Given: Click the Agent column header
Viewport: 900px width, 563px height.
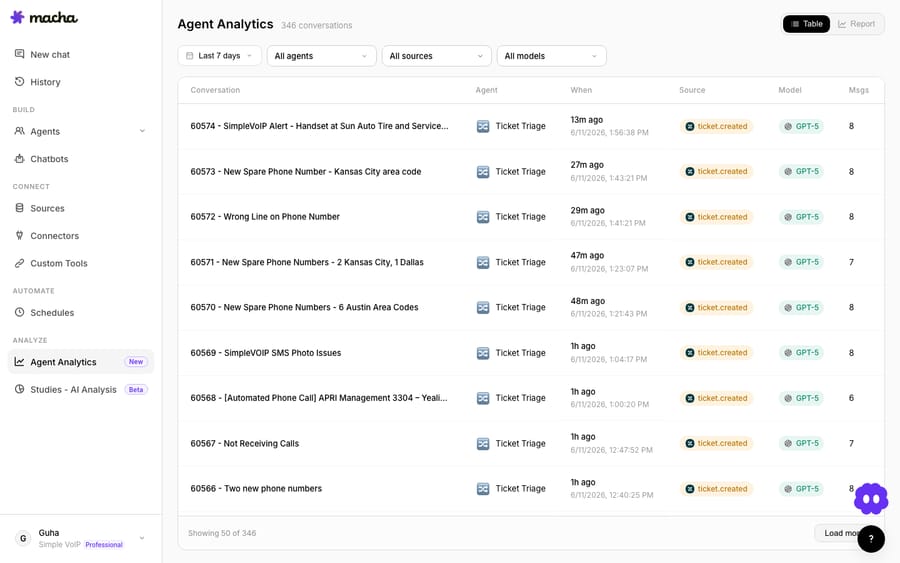Looking at the screenshot, I should [486, 90].
